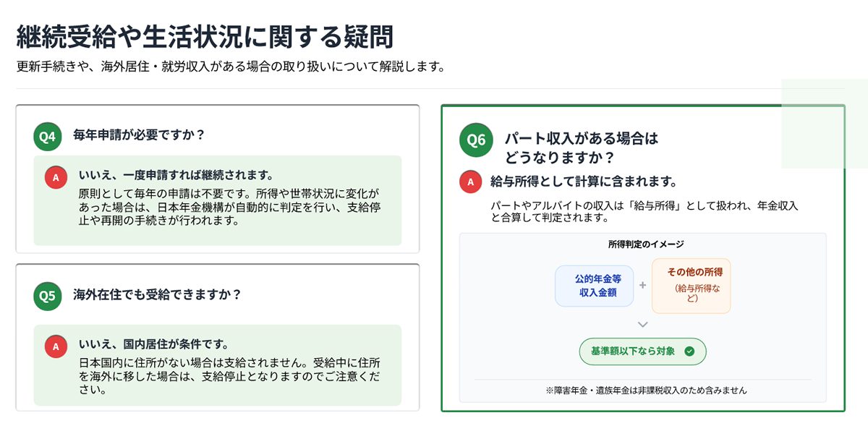Click the green Q6 badge icon
The width and height of the screenshot is (868, 439).
click(476, 140)
